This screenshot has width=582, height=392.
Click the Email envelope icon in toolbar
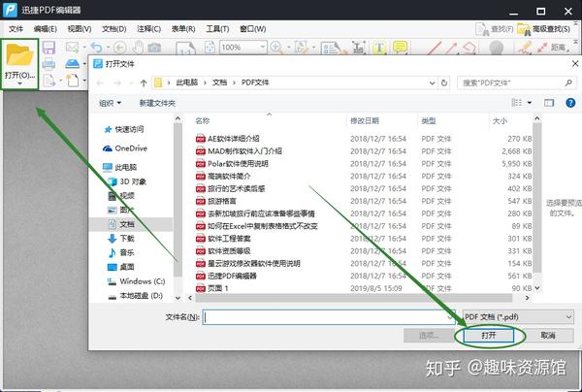pos(72,48)
